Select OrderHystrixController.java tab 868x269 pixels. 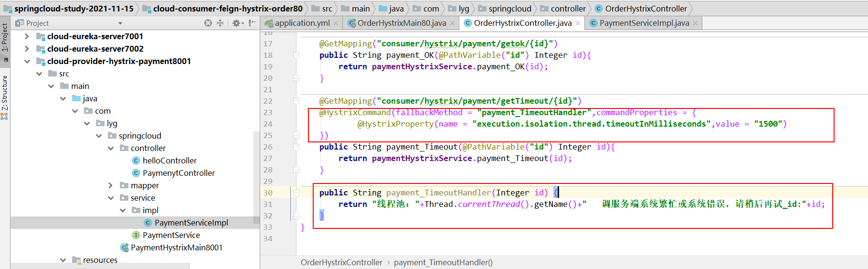[522, 23]
